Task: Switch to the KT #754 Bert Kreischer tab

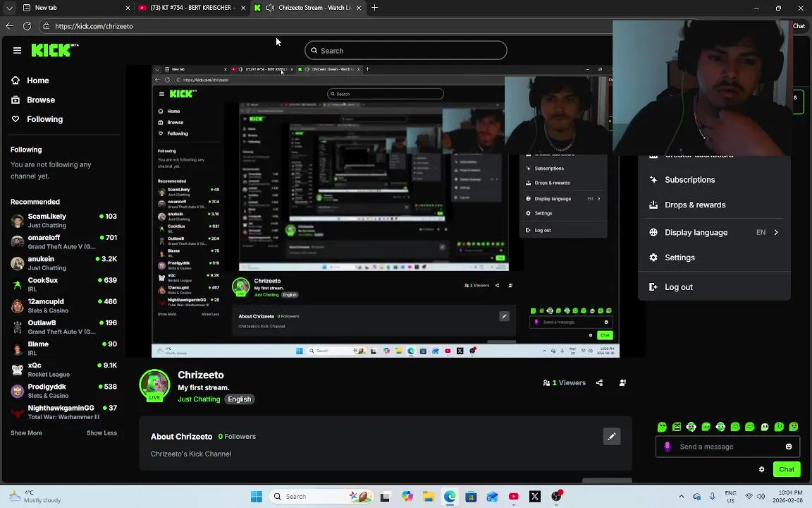Action: coord(192,8)
